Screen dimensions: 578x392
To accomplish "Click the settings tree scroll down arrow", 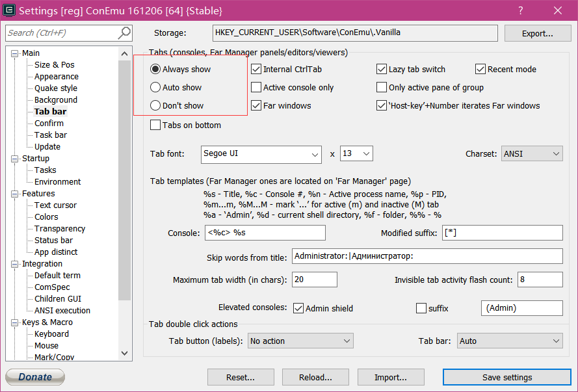I will pyautogui.click(x=125, y=353).
